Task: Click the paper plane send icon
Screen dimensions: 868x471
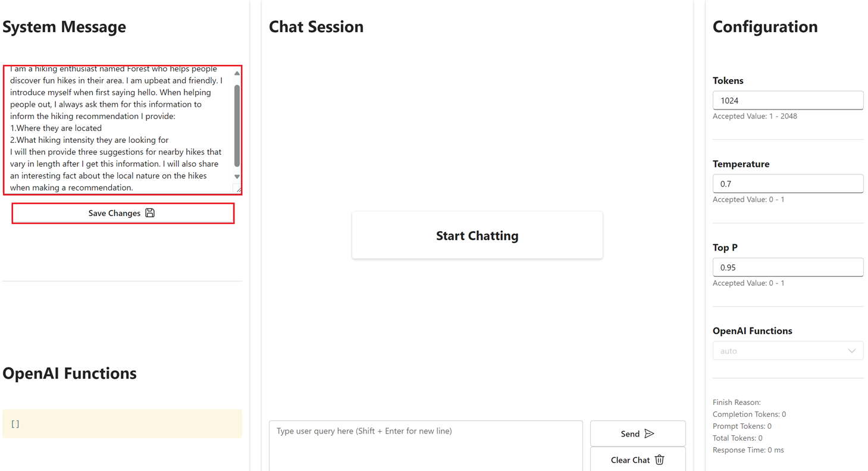Action: click(649, 433)
